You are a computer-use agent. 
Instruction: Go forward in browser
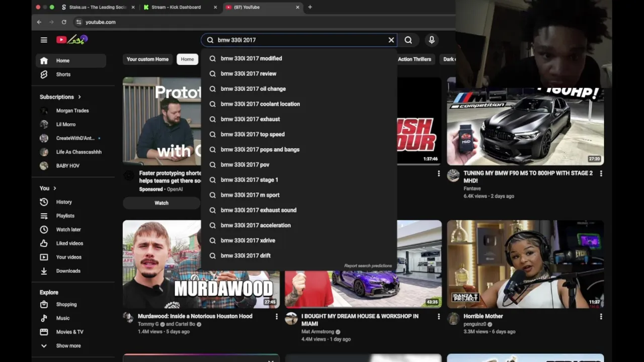pyautogui.click(x=51, y=22)
